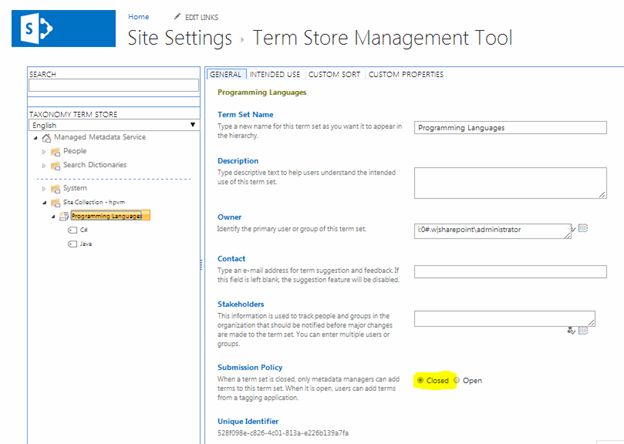The image size is (624, 444).
Task: Collapse the Site Collection - hpvm node
Action: click(x=43, y=201)
